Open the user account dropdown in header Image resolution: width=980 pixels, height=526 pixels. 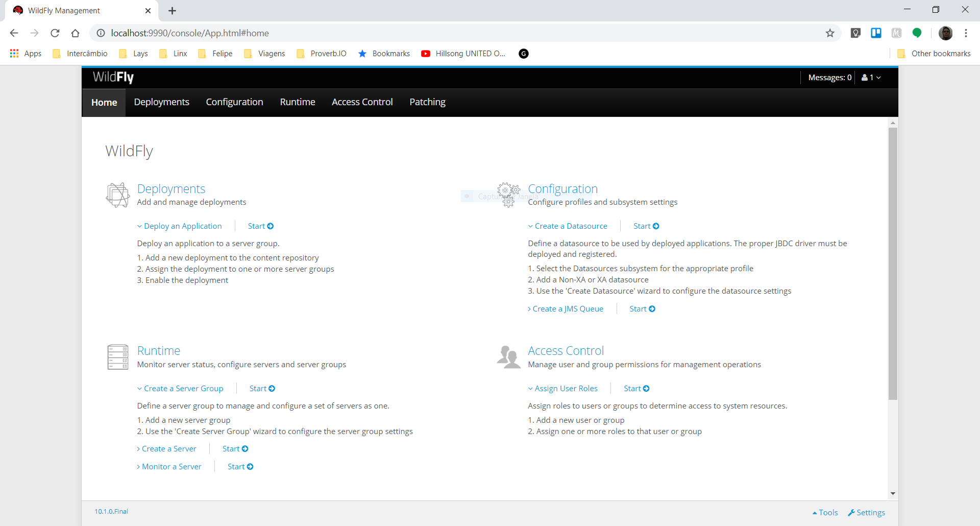click(x=871, y=78)
